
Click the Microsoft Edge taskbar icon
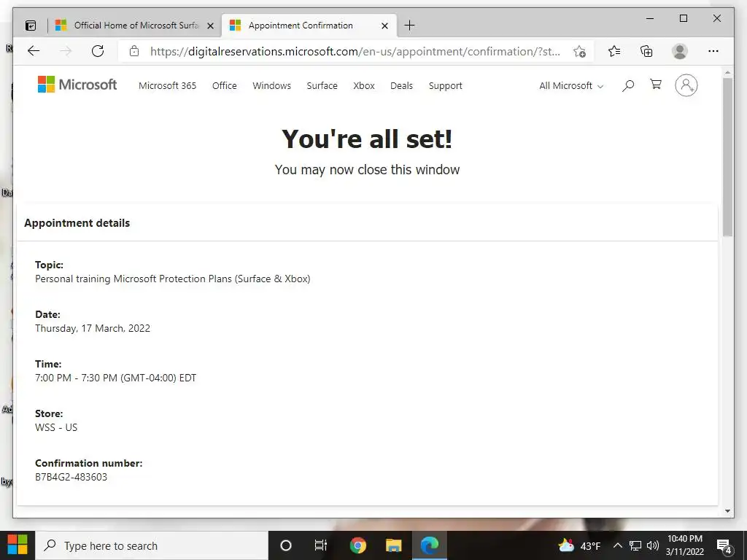(x=429, y=545)
